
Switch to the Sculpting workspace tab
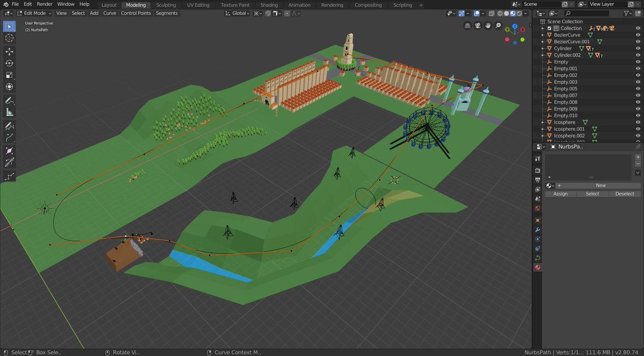click(166, 5)
